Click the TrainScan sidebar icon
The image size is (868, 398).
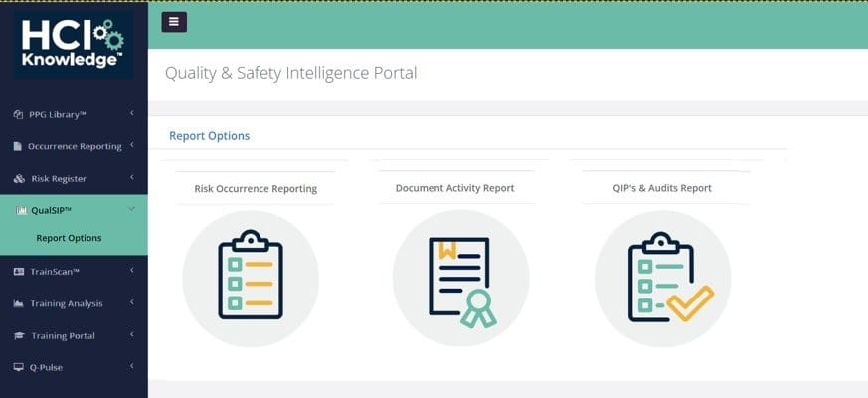click(x=19, y=271)
